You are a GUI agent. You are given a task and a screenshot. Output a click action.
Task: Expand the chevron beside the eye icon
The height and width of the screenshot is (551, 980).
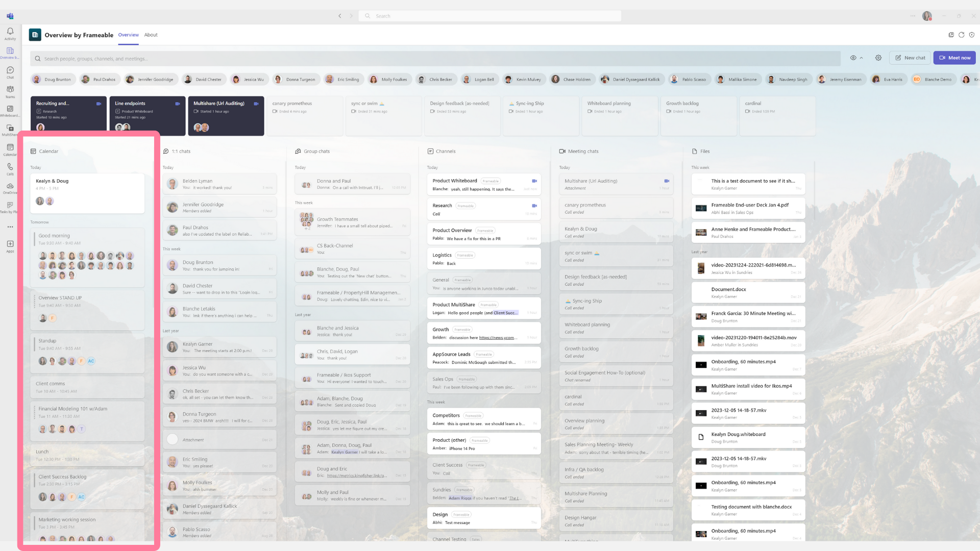861,58
